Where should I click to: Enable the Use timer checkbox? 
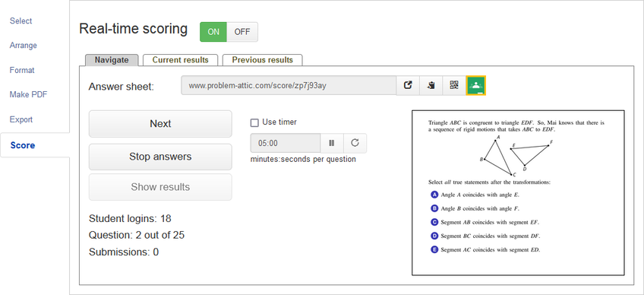point(254,122)
